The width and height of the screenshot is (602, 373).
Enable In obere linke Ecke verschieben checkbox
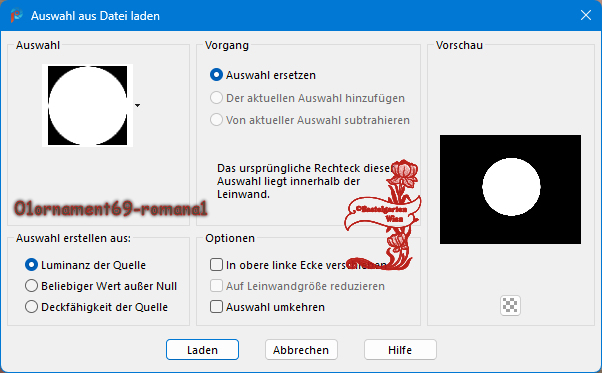216,265
